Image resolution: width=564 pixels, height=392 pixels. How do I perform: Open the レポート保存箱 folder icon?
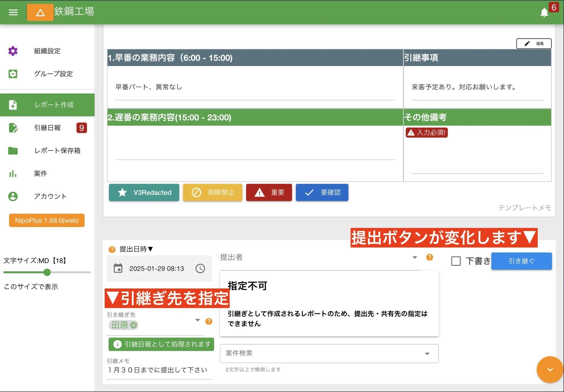[13, 151]
